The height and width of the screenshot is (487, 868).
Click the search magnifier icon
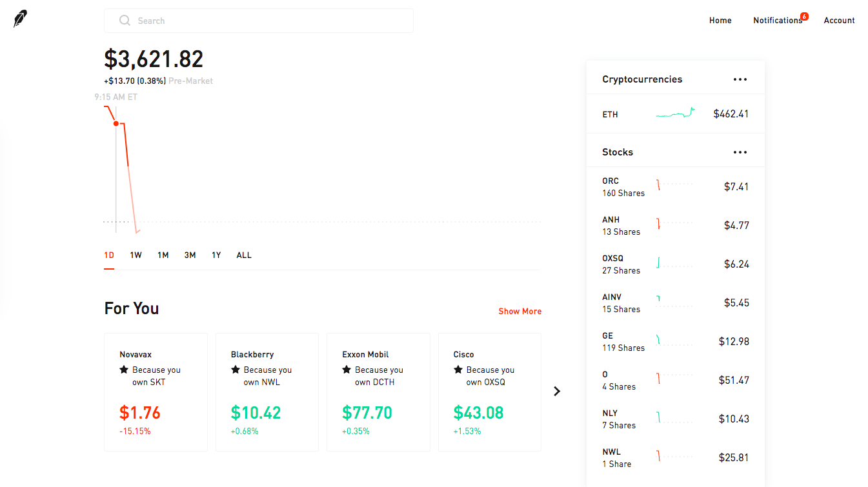(125, 21)
